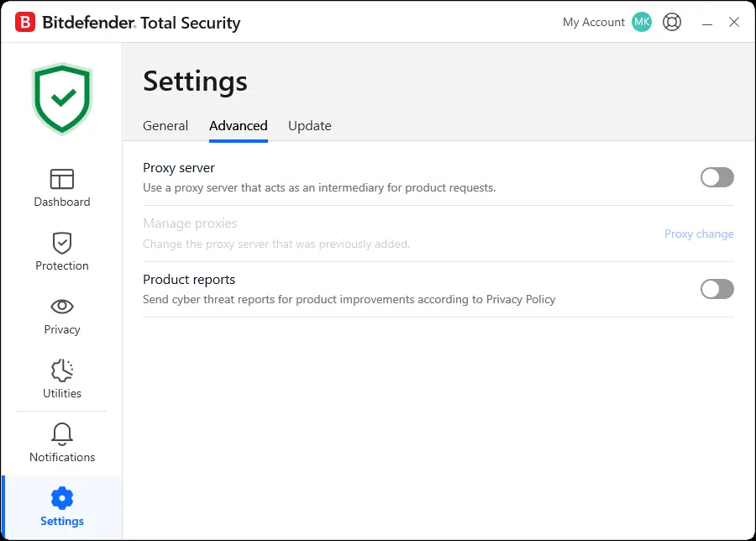Click the Product reports heading text
756x541 pixels.
point(188,280)
